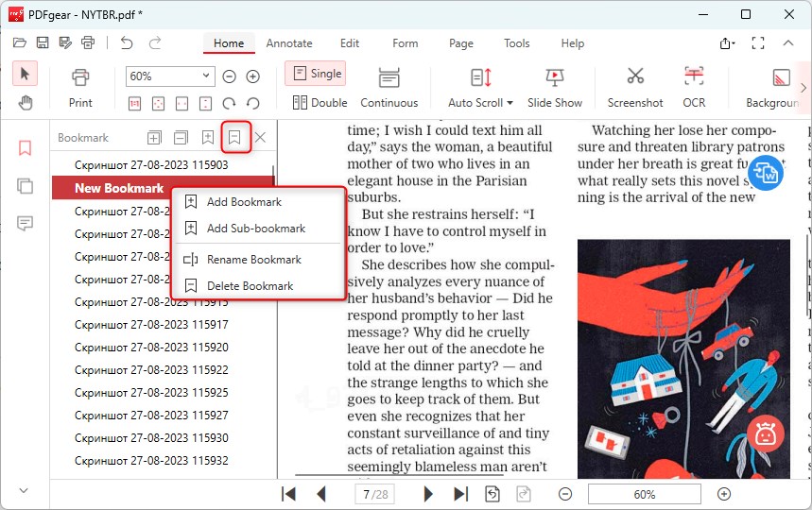Viewport: 812px width, 510px height.
Task: Rotate page clockwise in toolbar
Action: (x=229, y=103)
